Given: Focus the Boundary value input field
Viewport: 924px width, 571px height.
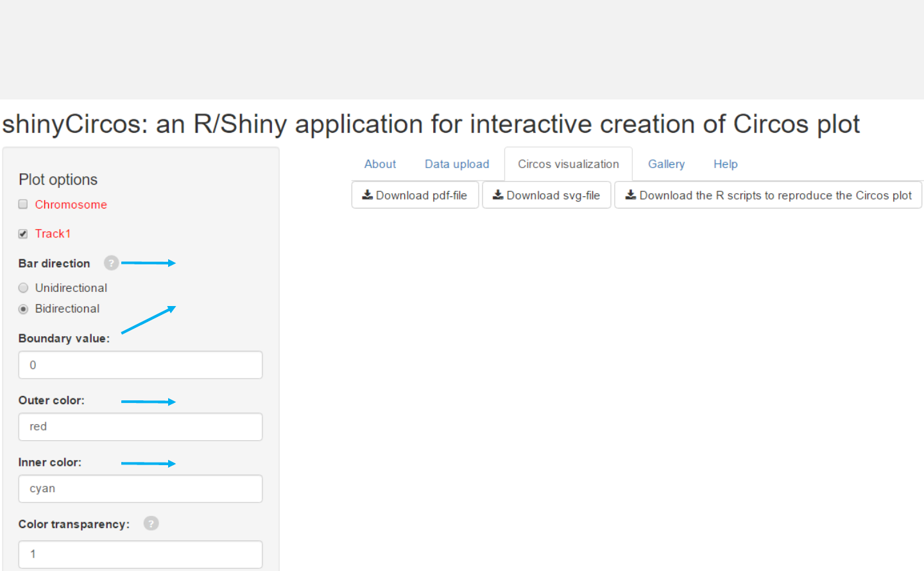Looking at the screenshot, I should [x=141, y=365].
